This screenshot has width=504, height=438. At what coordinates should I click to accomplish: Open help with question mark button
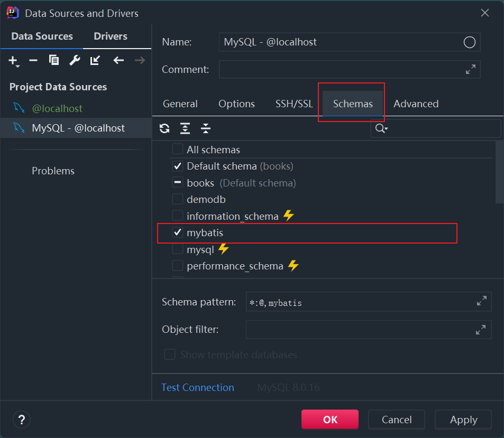[x=22, y=420]
